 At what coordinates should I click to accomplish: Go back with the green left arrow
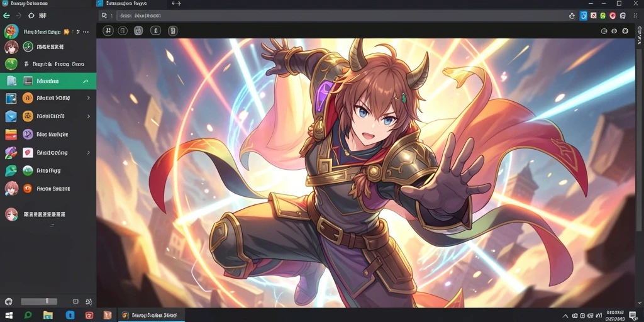6,16
